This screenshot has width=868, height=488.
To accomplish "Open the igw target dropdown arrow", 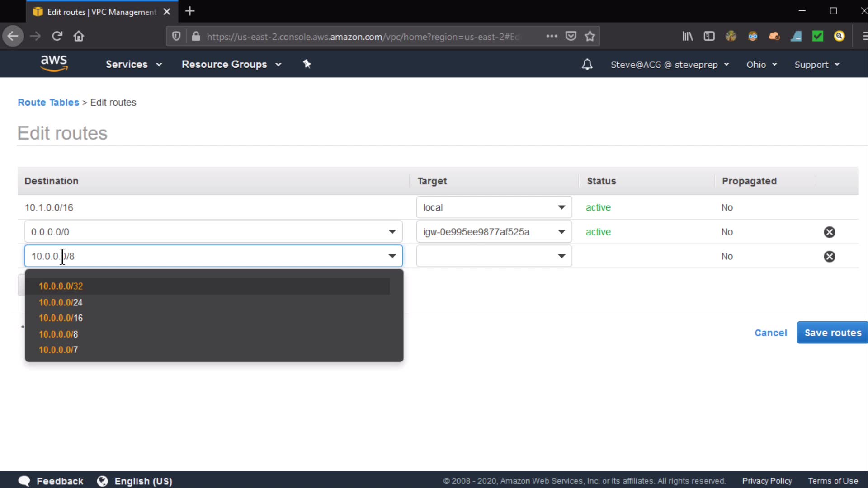I will click(561, 232).
